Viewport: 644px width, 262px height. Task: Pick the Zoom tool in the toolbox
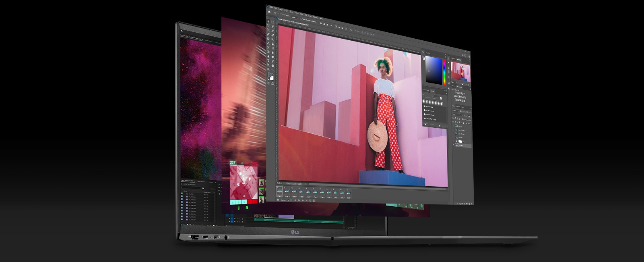coord(268,69)
